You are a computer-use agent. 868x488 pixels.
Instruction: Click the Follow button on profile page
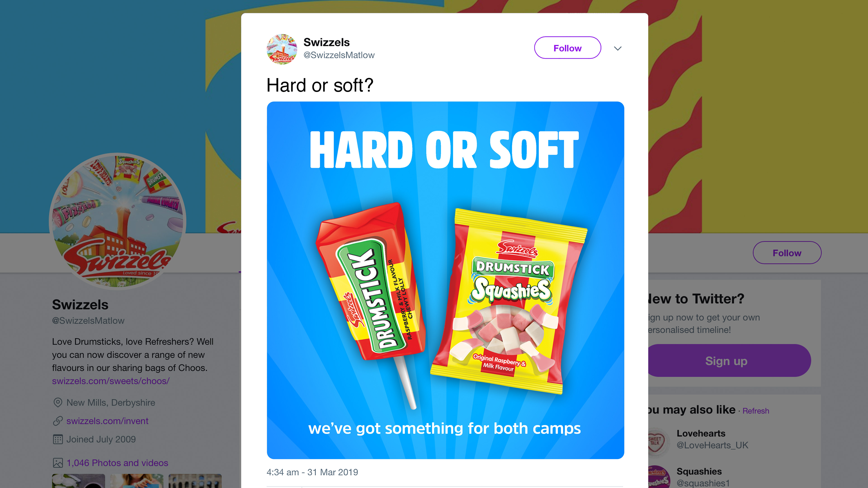point(787,253)
